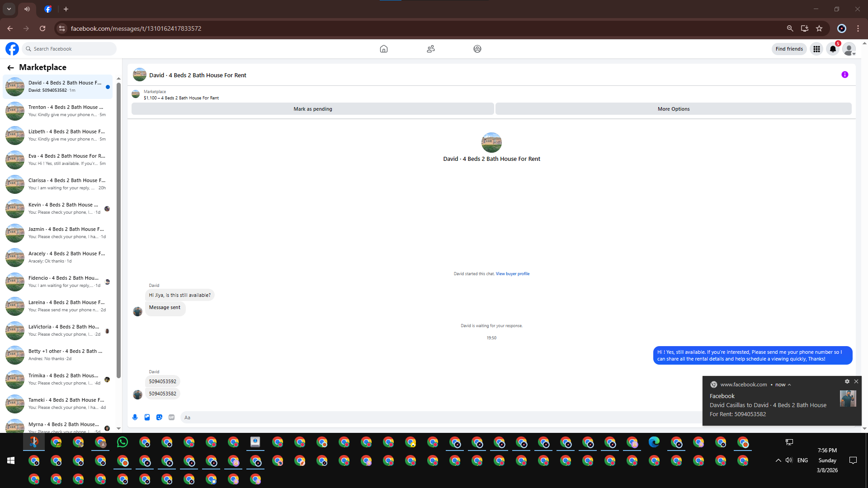Go to Facebook Home icon
The image size is (868, 488).
pyautogui.click(x=383, y=49)
